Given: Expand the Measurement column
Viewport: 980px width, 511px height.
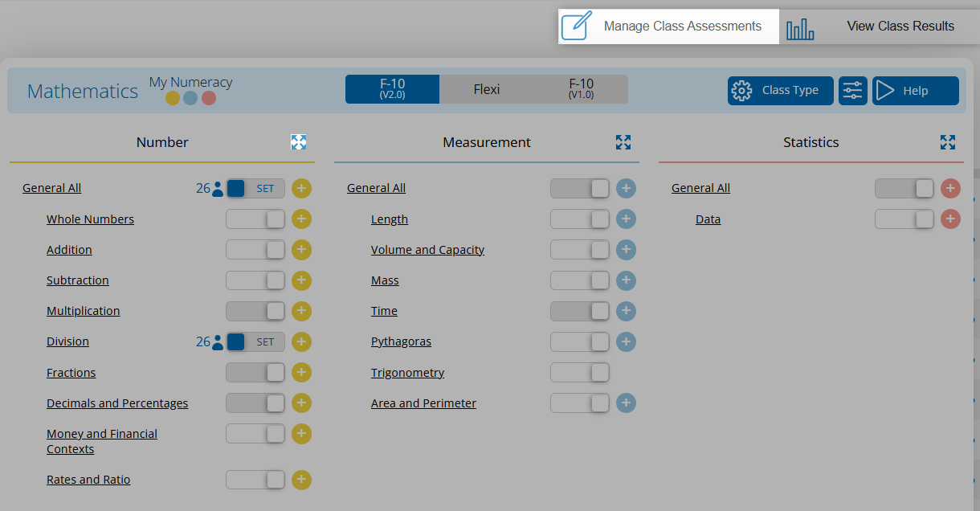Looking at the screenshot, I should [x=623, y=142].
